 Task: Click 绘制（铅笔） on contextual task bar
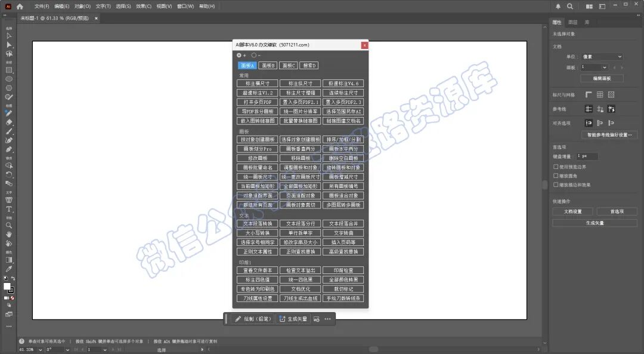click(253, 319)
